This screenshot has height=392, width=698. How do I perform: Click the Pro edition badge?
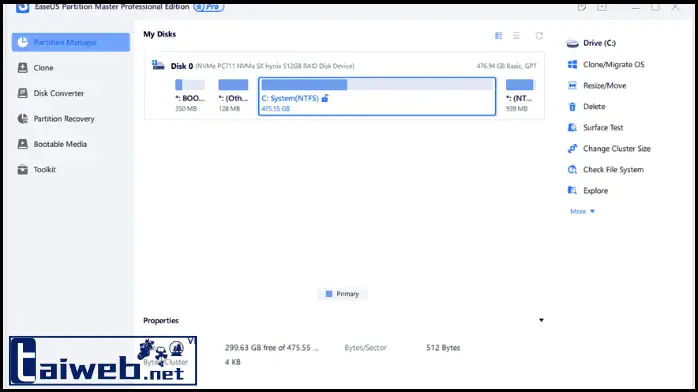tap(209, 7)
